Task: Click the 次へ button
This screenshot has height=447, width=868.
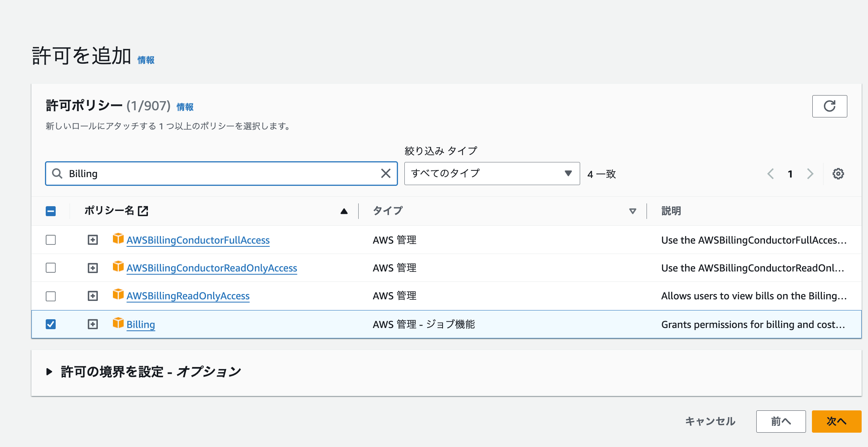Action: 837,422
